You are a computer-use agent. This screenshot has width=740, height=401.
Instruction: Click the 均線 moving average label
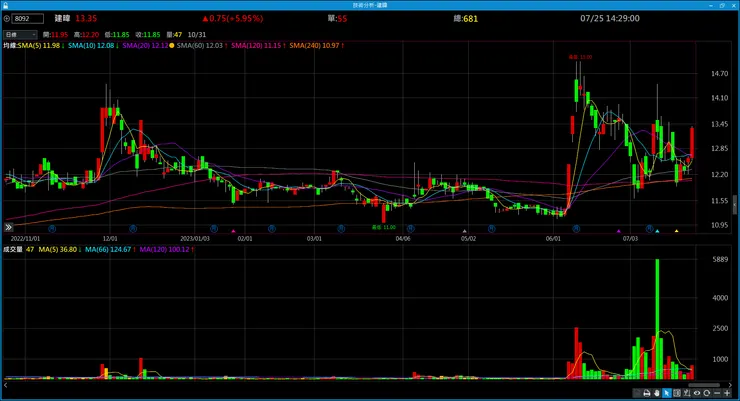coord(10,45)
